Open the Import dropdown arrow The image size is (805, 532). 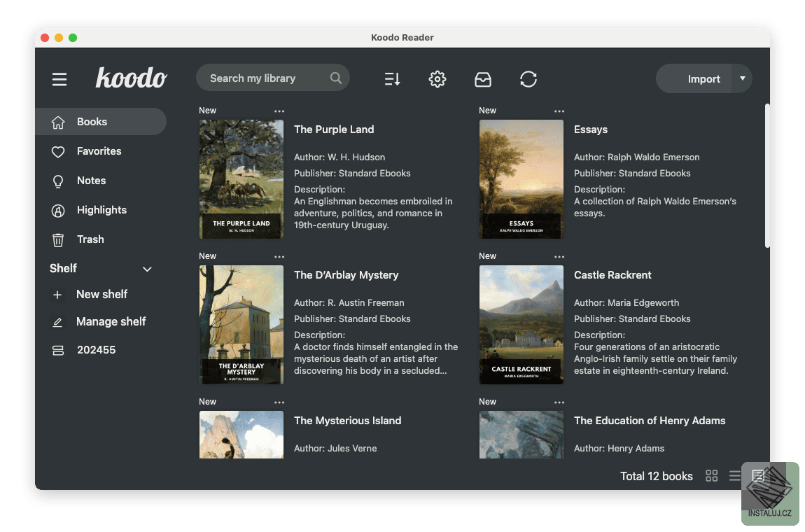click(743, 78)
